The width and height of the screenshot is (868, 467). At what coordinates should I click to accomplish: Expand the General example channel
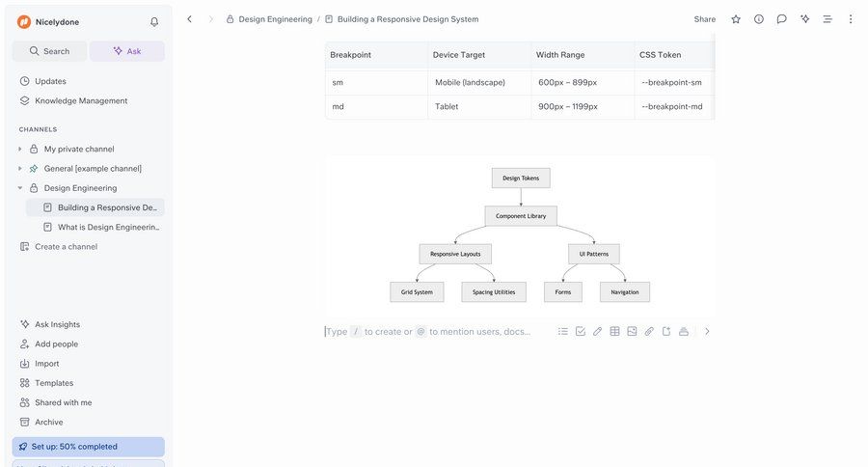tap(20, 169)
